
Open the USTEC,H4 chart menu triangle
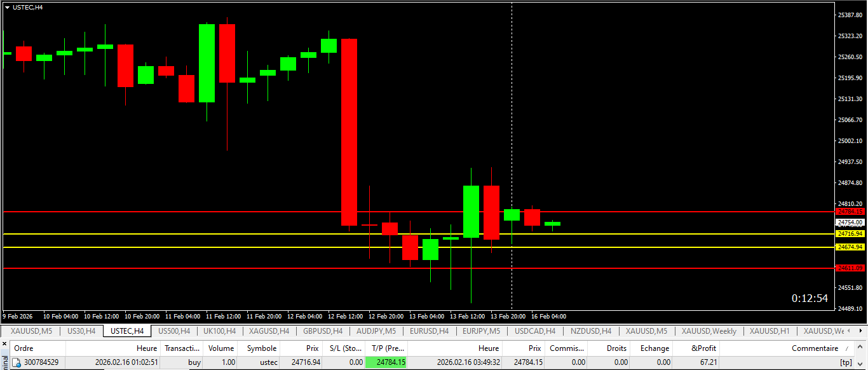coord(7,7)
